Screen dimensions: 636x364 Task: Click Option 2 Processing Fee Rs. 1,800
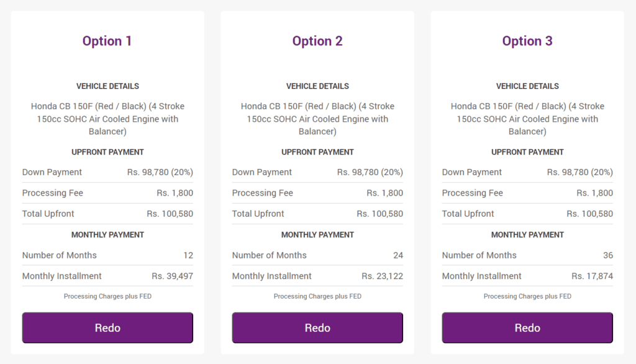click(384, 193)
